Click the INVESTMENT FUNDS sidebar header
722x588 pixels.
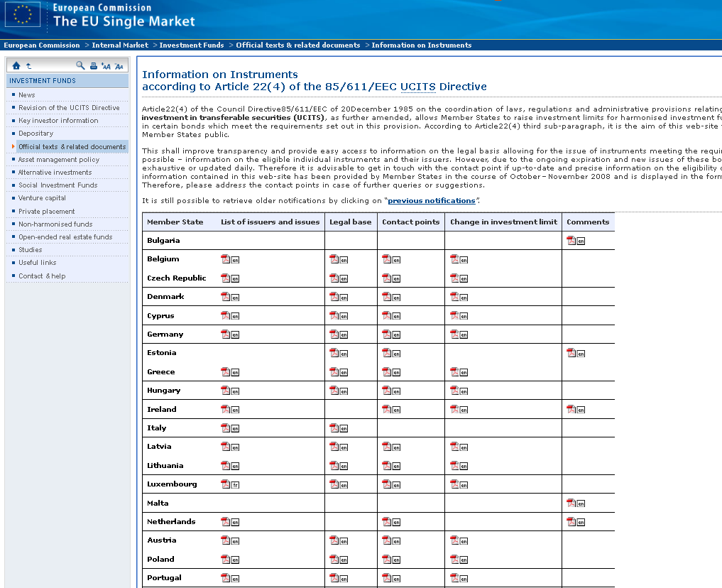pos(43,80)
